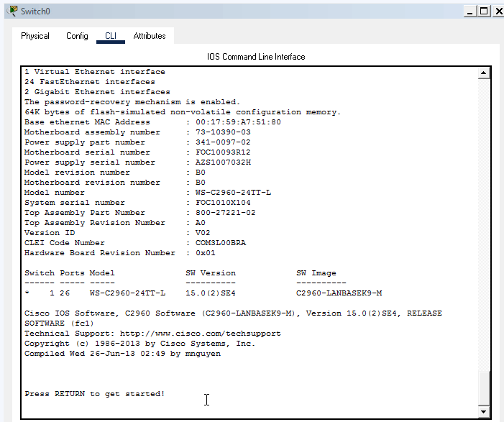The height and width of the screenshot is (422, 504).
Task: Click the Model number WS-C2960-24TT-L value
Action: click(233, 193)
